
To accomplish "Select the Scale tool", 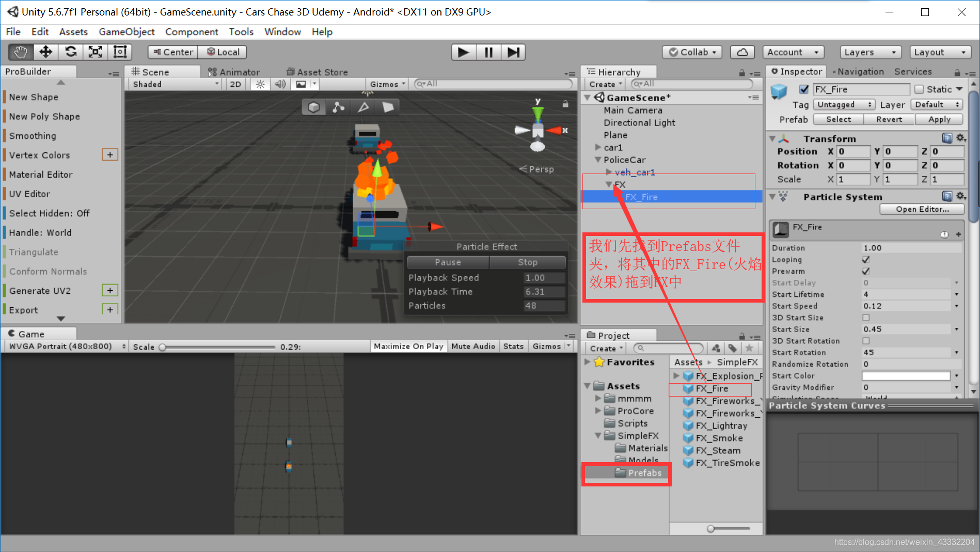I will coord(95,52).
